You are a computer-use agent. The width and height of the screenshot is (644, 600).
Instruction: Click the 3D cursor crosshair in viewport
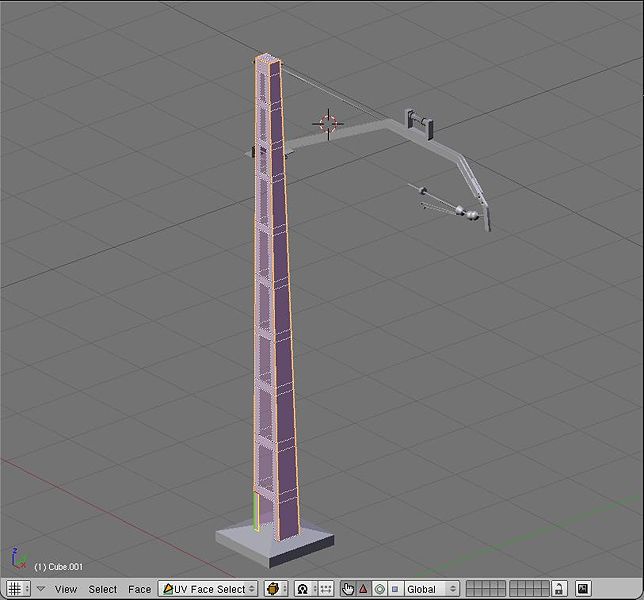click(x=327, y=123)
